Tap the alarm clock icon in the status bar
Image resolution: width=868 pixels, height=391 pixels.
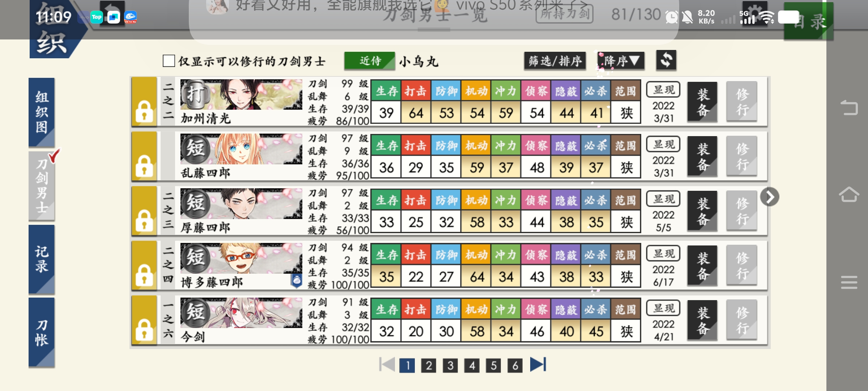click(671, 17)
